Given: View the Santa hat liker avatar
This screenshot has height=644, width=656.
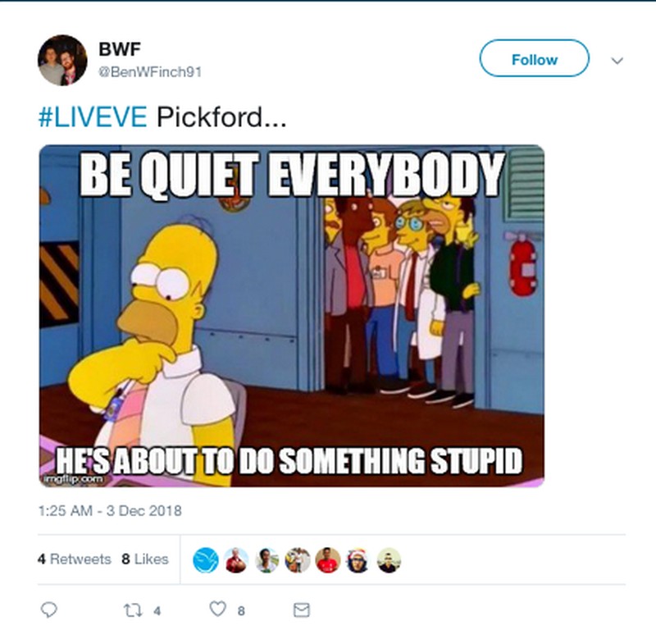Looking at the screenshot, I should pyautogui.click(x=358, y=560).
